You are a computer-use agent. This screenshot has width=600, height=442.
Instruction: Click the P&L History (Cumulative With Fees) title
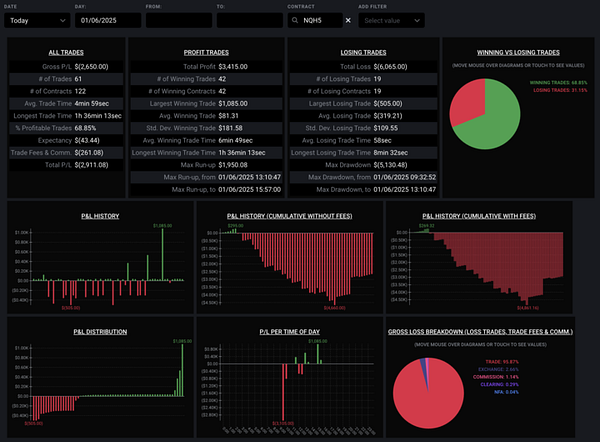click(479, 216)
